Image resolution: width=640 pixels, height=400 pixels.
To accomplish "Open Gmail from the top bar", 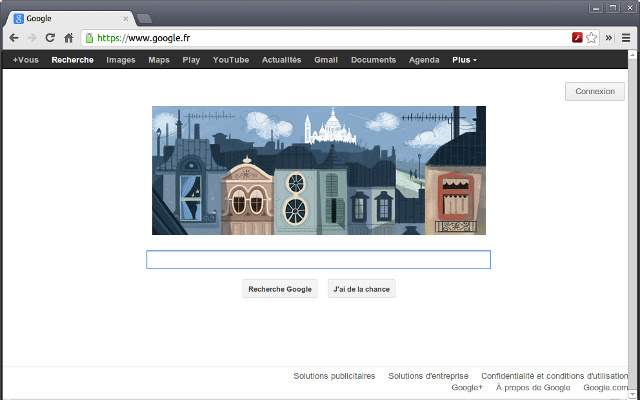I will pyautogui.click(x=326, y=60).
